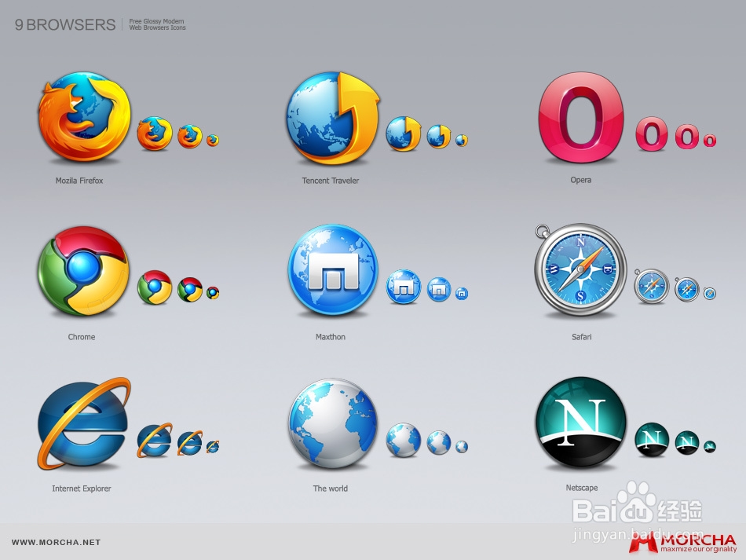
Task: Click the large Safari compass icon
Action: click(x=580, y=269)
